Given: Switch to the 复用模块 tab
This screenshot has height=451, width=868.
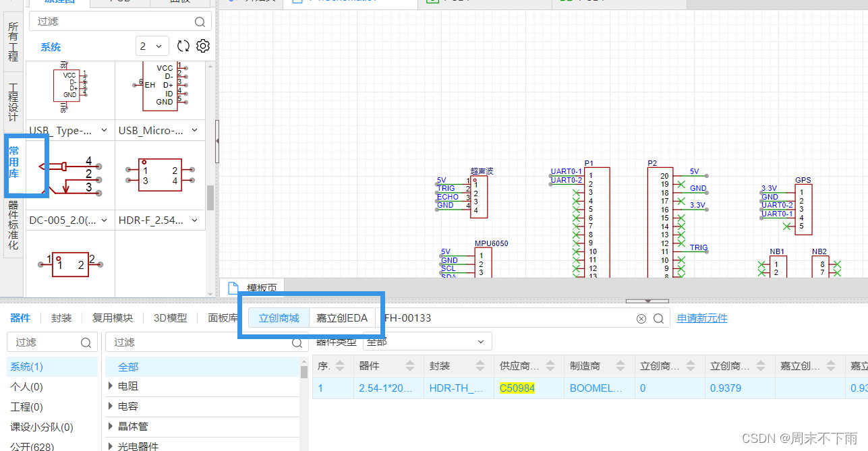Looking at the screenshot, I should click(113, 318).
